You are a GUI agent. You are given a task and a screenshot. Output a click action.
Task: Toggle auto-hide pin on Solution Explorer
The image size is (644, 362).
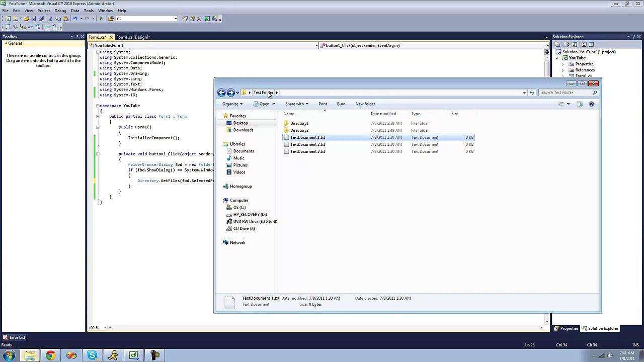click(634, 37)
